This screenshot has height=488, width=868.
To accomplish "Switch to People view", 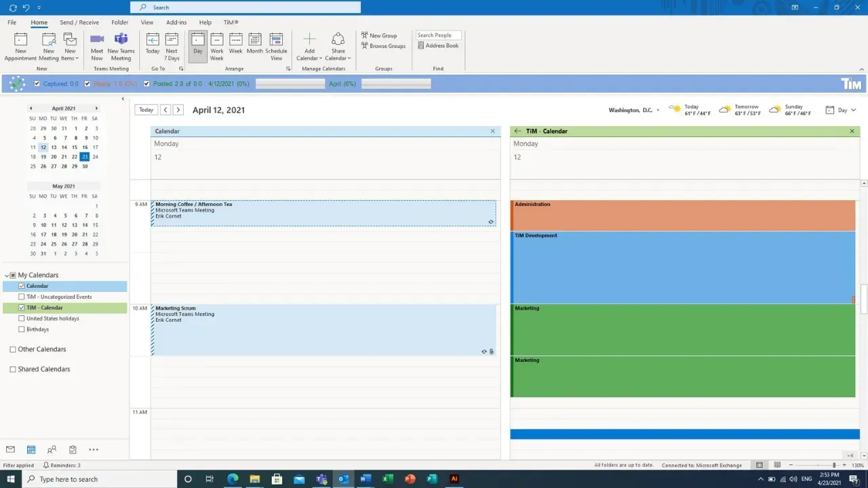I will tap(52, 449).
